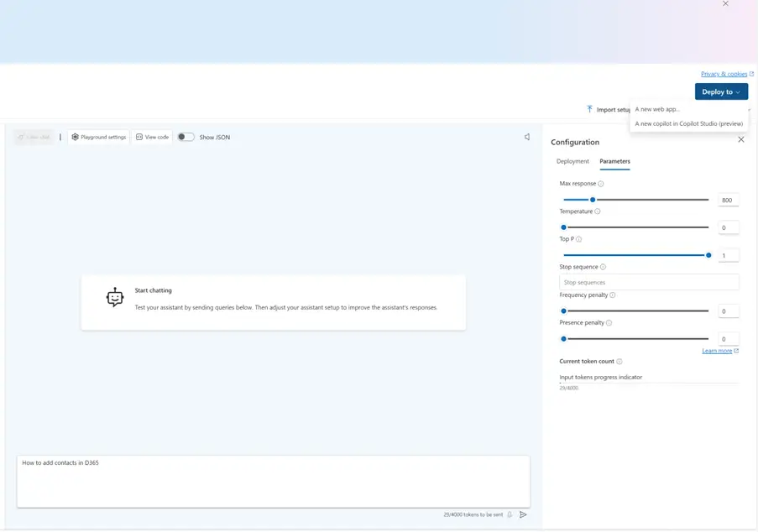Click the '29/4000 tokens to be sent' text

473,514
